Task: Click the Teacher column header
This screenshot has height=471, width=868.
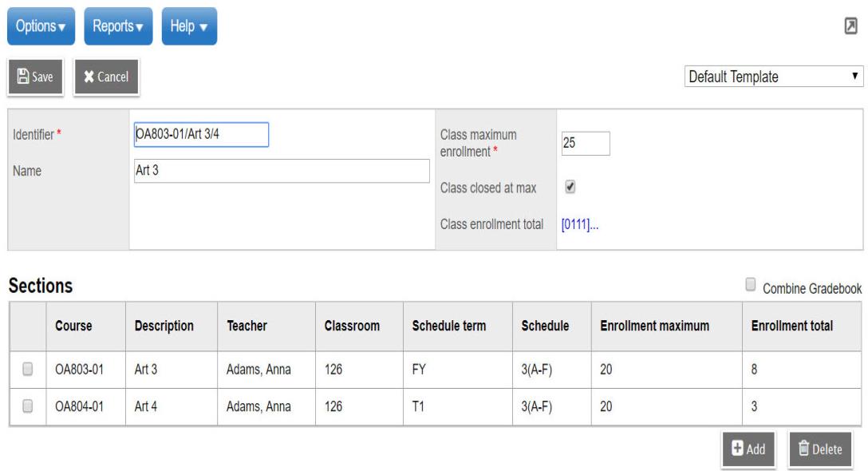Action: 247,326
